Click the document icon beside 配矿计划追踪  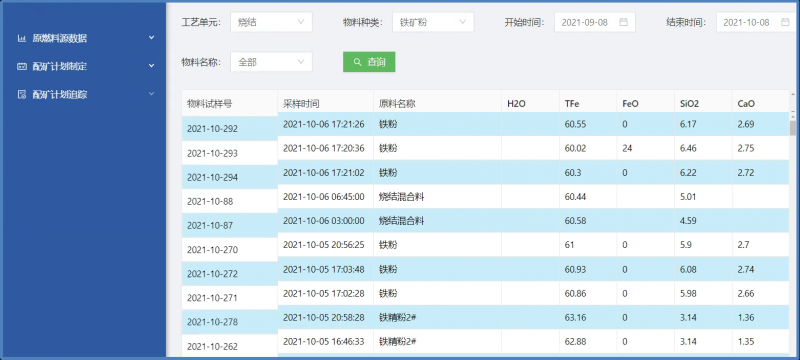coord(21,94)
